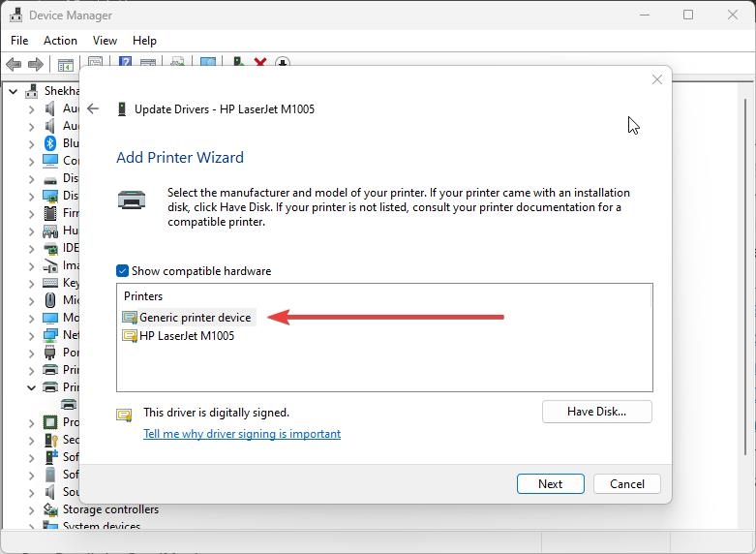Select the Mo (Monitors) tree item
This screenshot has height=554, width=756.
[71, 318]
